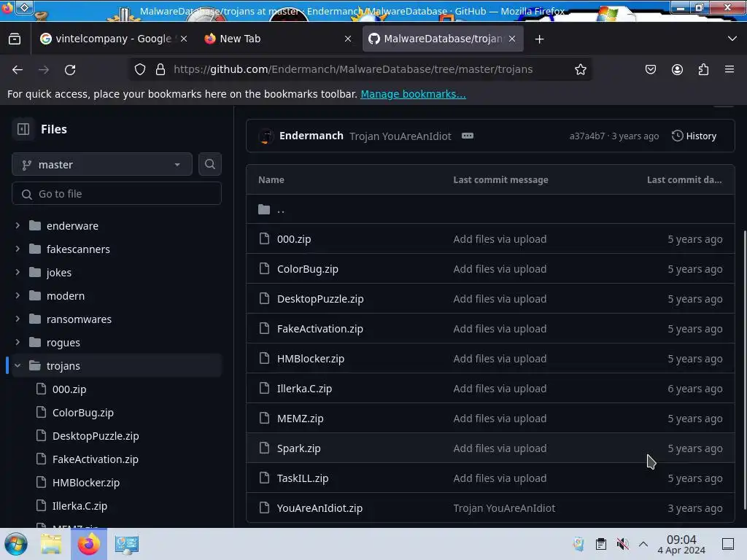747x560 pixels.
Task: Click the address bar URL
Action: coord(353,69)
